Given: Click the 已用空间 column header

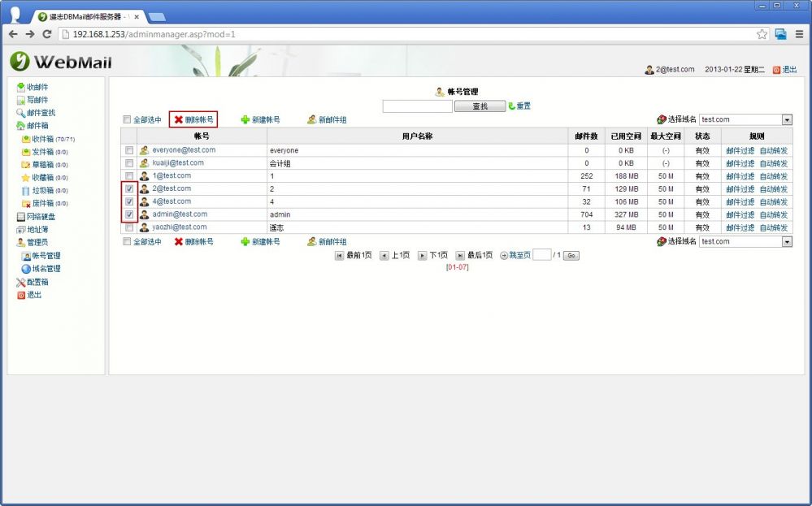Looking at the screenshot, I should (x=626, y=136).
